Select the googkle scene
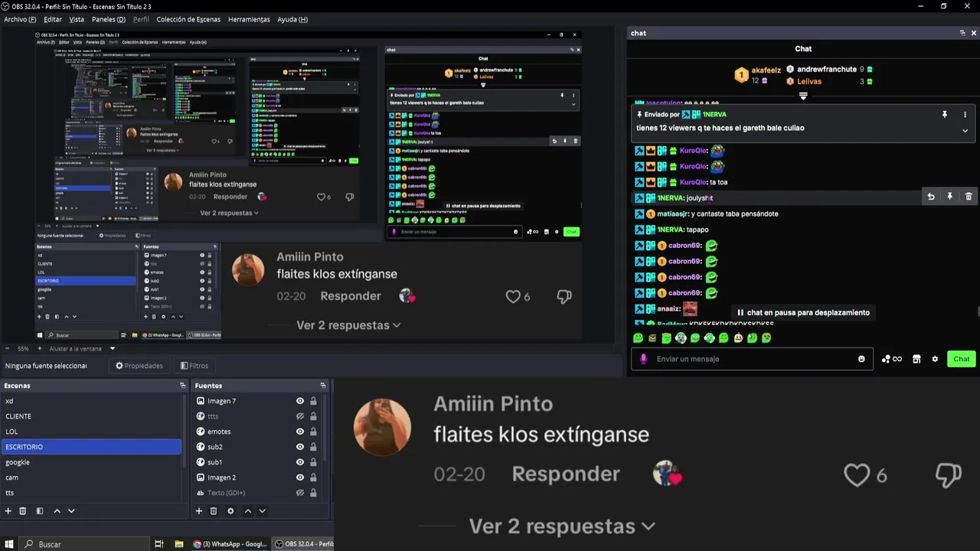This screenshot has width=980, height=551. coord(90,462)
